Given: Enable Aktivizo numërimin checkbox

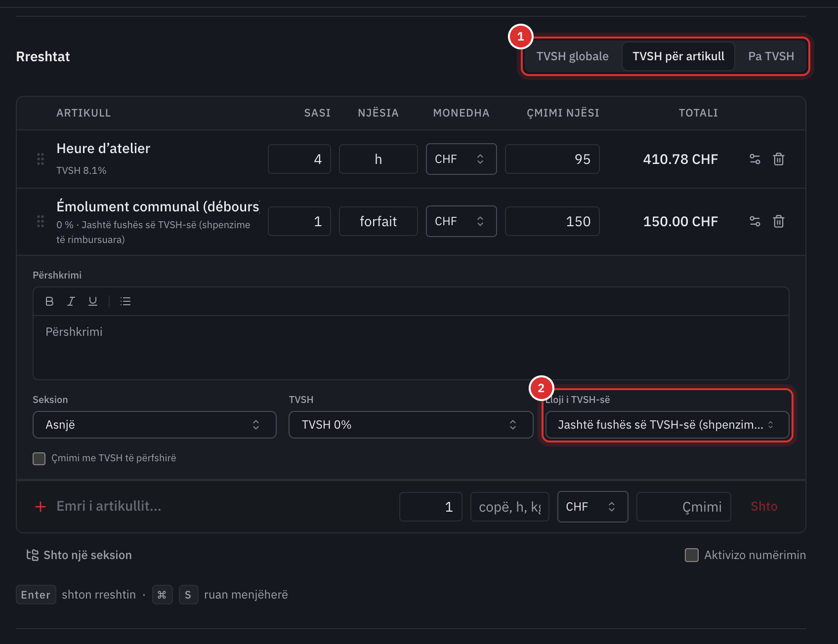Looking at the screenshot, I should (692, 555).
